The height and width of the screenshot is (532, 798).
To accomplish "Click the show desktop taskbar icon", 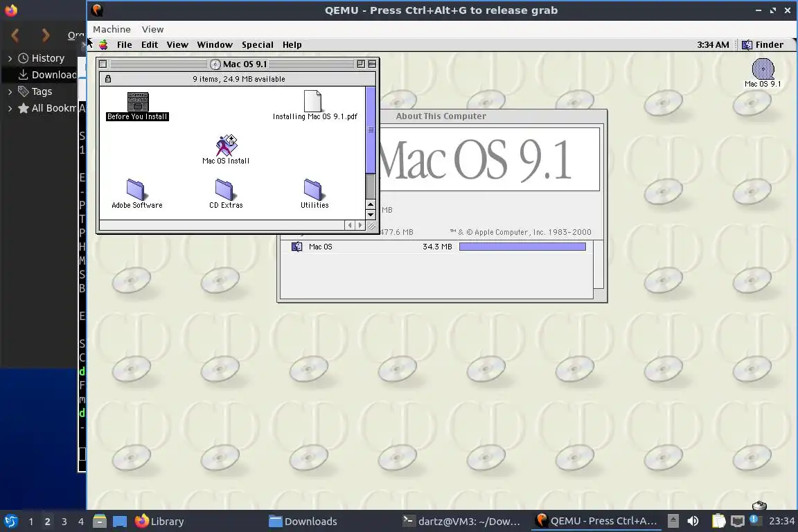I will 120,522.
